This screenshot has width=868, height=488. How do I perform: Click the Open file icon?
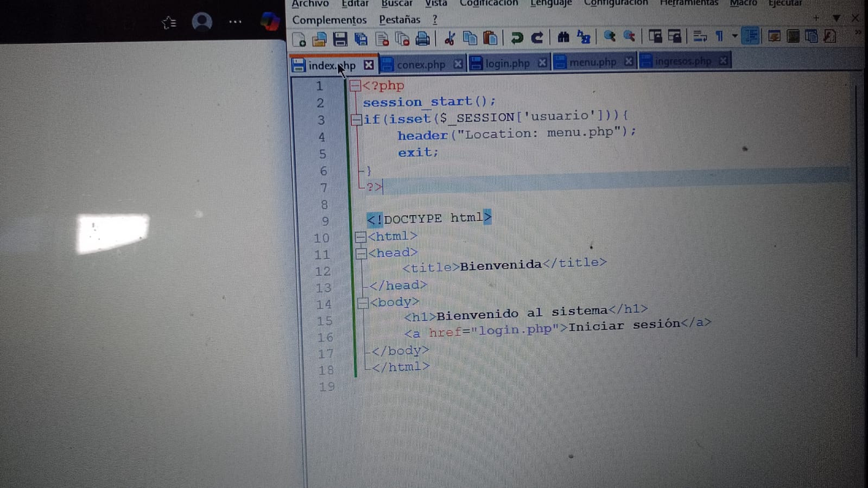coord(319,39)
